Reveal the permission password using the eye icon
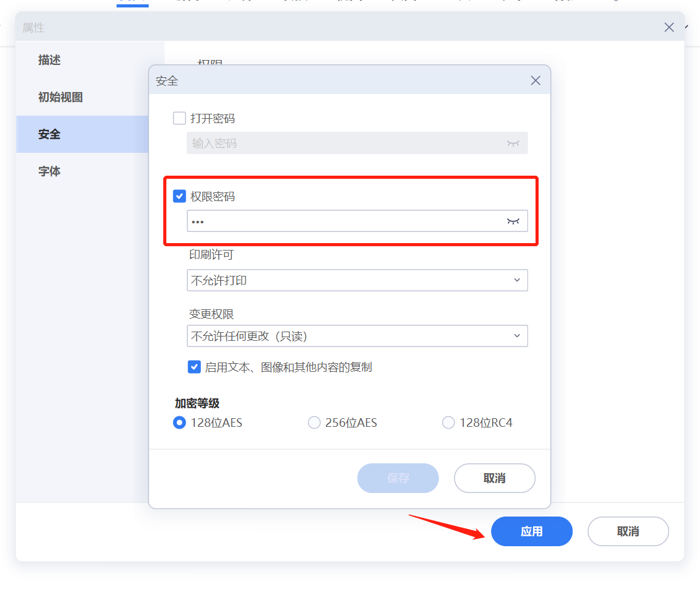Viewport: 700px width, 592px height. click(513, 221)
